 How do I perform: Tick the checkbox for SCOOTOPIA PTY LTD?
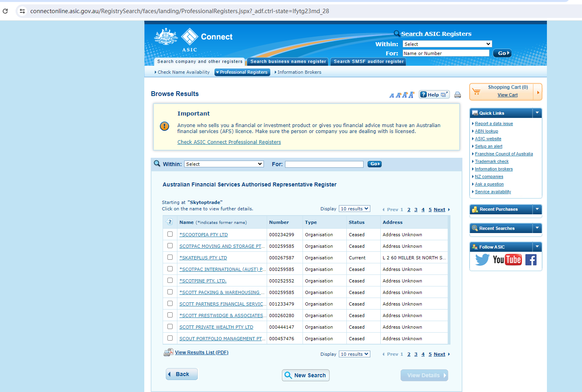pos(170,234)
